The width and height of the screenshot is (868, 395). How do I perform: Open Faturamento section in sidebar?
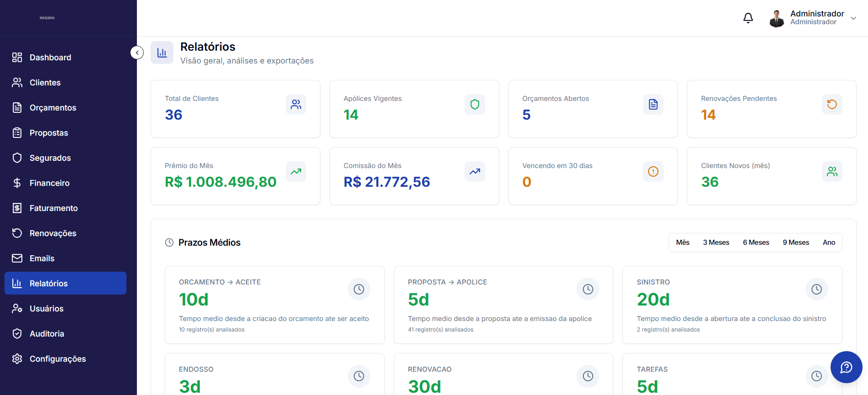pyautogui.click(x=65, y=208)
